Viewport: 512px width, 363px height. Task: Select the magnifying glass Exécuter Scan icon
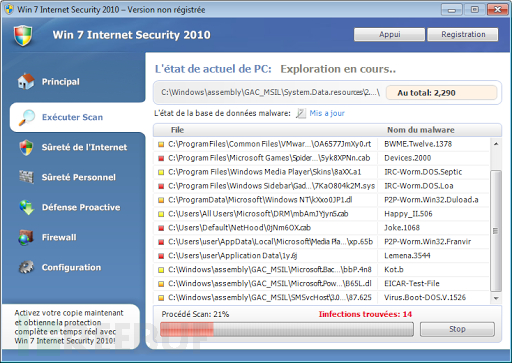(x=26, y=117)
